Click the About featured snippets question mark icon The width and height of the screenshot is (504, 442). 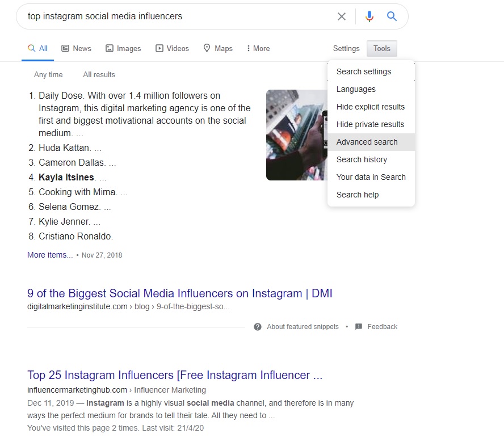coord(257,327)
